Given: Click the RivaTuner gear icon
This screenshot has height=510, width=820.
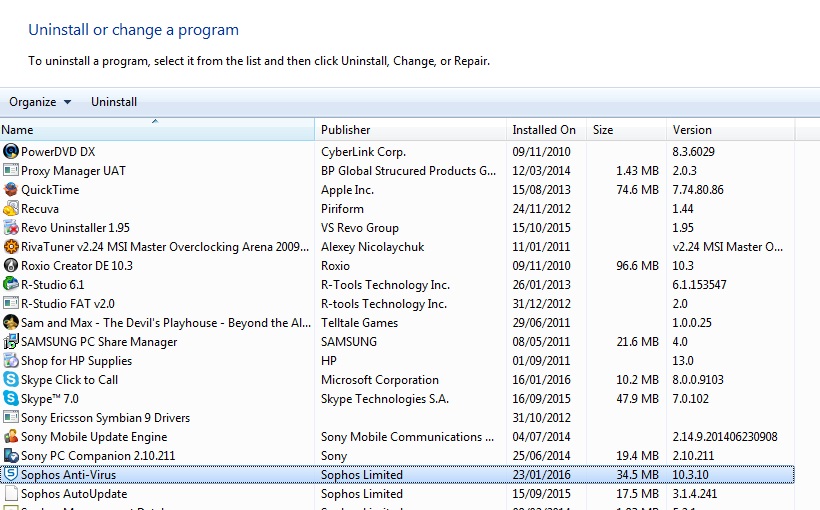Looking at the screenshot, I should [10, 246].
